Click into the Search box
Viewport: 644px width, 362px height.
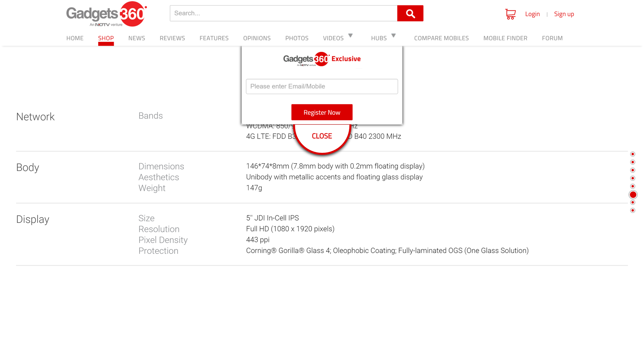(x=283, y=13)
